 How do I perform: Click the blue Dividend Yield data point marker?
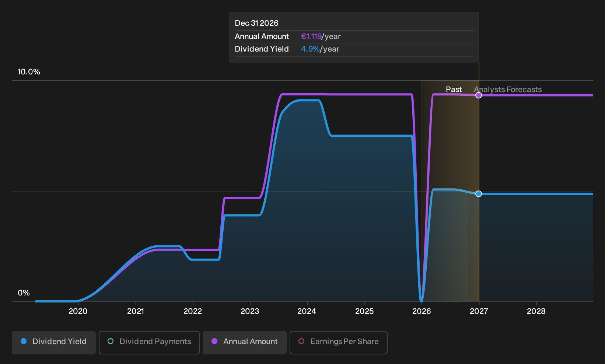(478, 194)
